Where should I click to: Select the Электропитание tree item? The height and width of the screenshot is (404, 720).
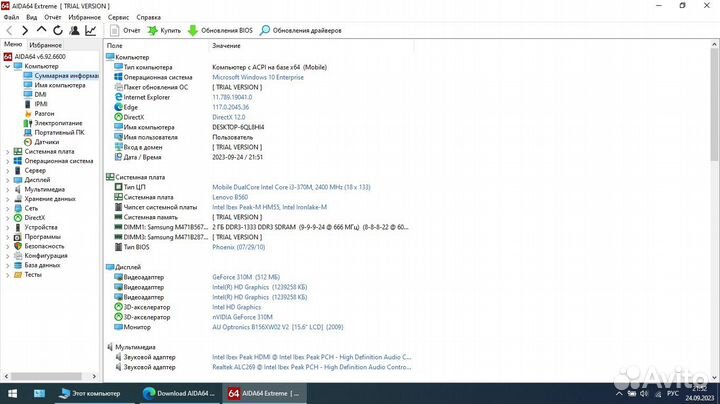[53, 123]
